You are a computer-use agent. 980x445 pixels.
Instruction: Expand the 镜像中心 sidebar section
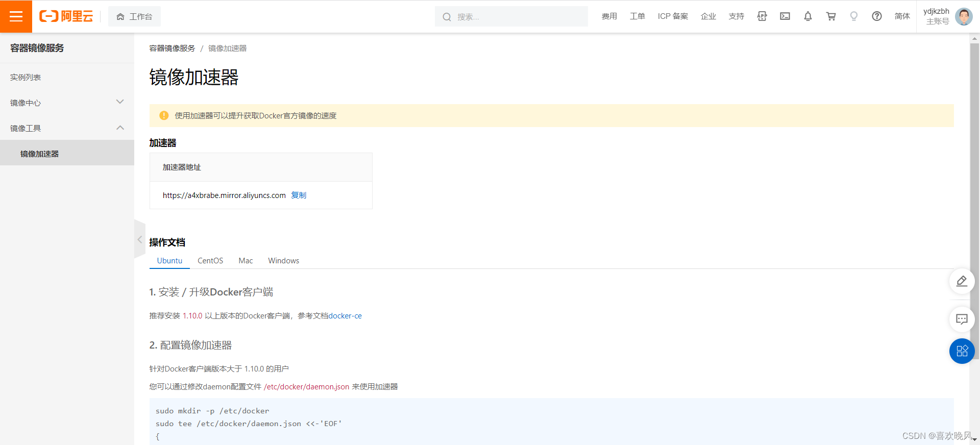pos(67,103)
